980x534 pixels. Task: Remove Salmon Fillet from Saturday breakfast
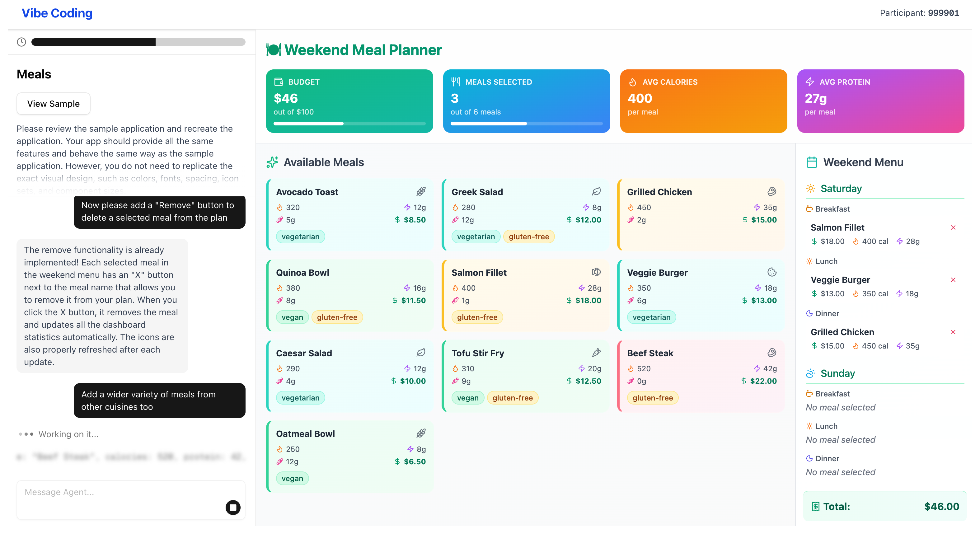click(953, 227)
